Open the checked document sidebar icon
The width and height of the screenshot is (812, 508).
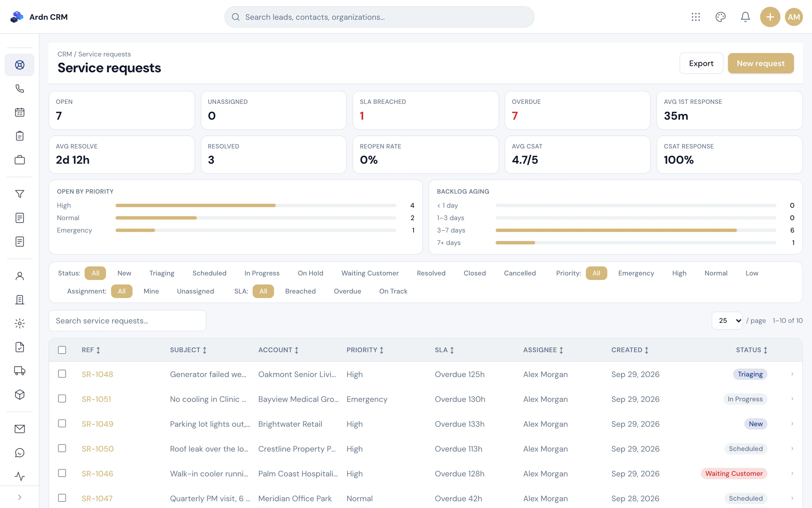[19, 347]
